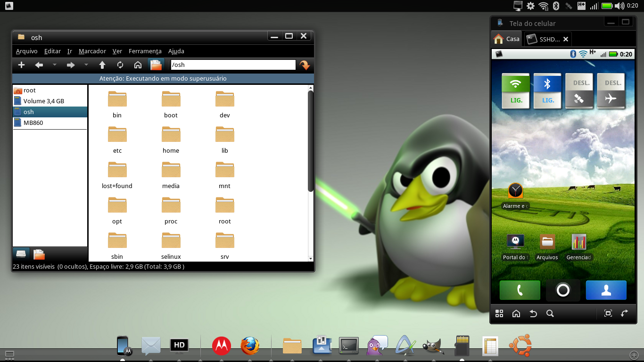The image size is (644, 362).
Task: Open the Marcador menu
Action: coord(92,51)
